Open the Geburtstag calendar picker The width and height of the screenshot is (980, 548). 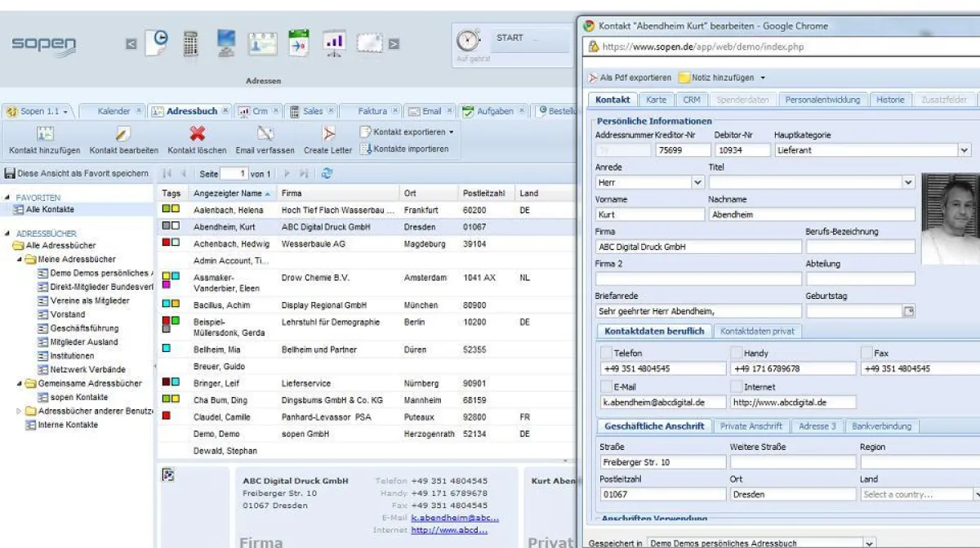click(x=908, y=311)
